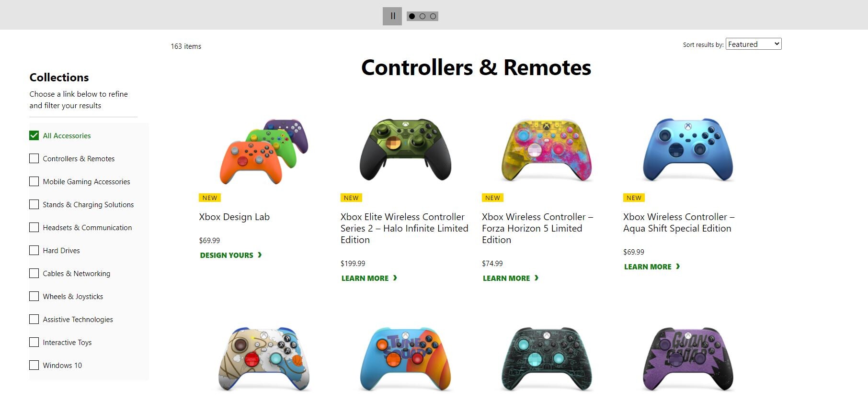The width and height of the screenshot is (868, 400).
Task: Check the Headsets & Communication filter
Action: [x=34, y=227]
